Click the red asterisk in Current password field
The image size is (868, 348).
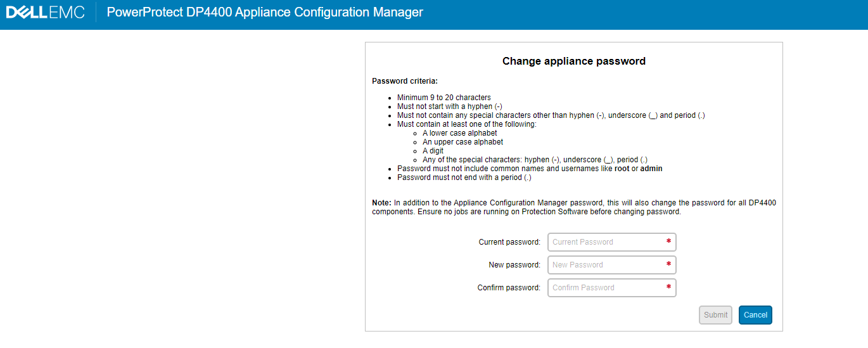point(668,242)
